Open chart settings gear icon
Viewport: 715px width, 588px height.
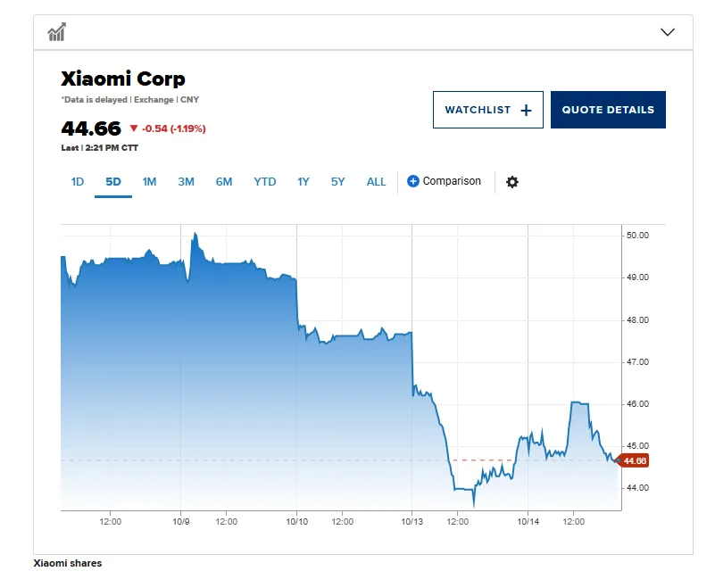click(x=512, y=182)
